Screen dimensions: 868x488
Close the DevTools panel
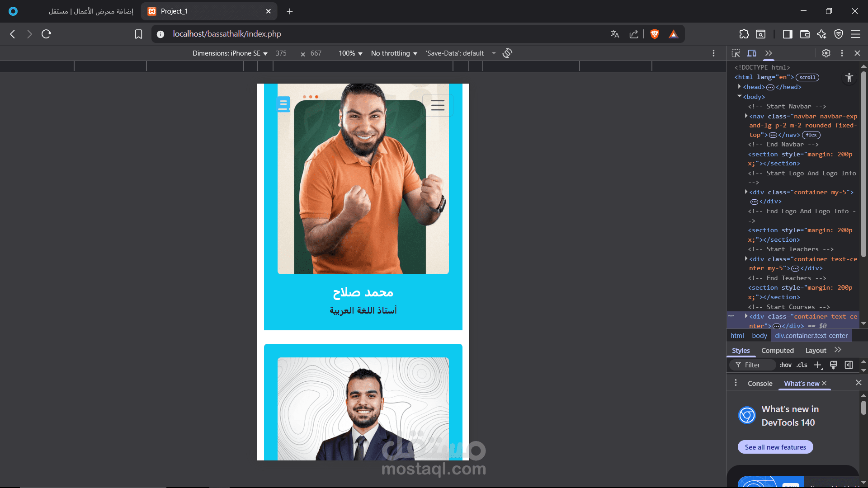pos(857,53)
